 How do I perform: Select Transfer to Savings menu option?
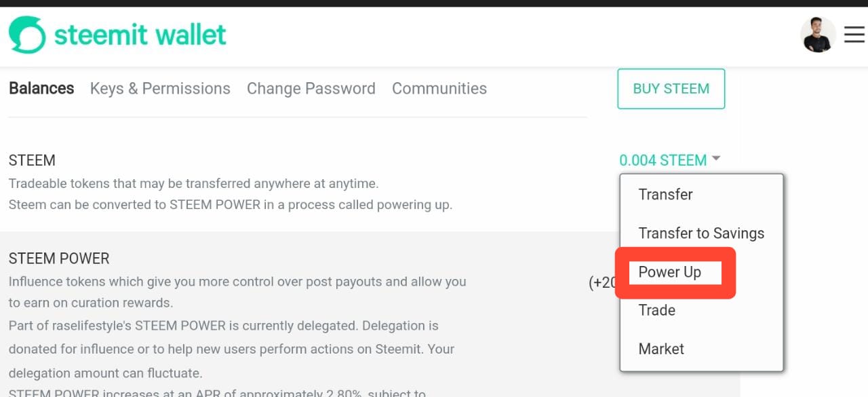(x=701, y=233)
